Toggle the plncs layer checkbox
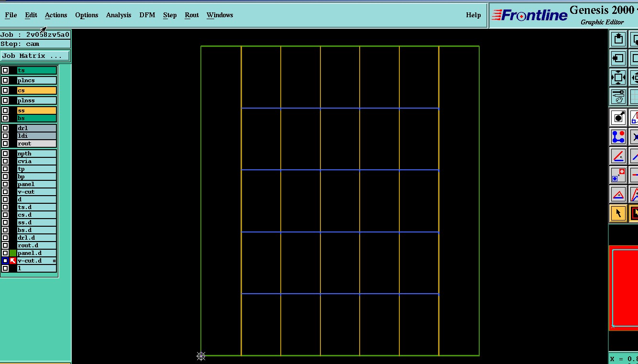Viewport: 638px width, 364px height. [5, 80]
